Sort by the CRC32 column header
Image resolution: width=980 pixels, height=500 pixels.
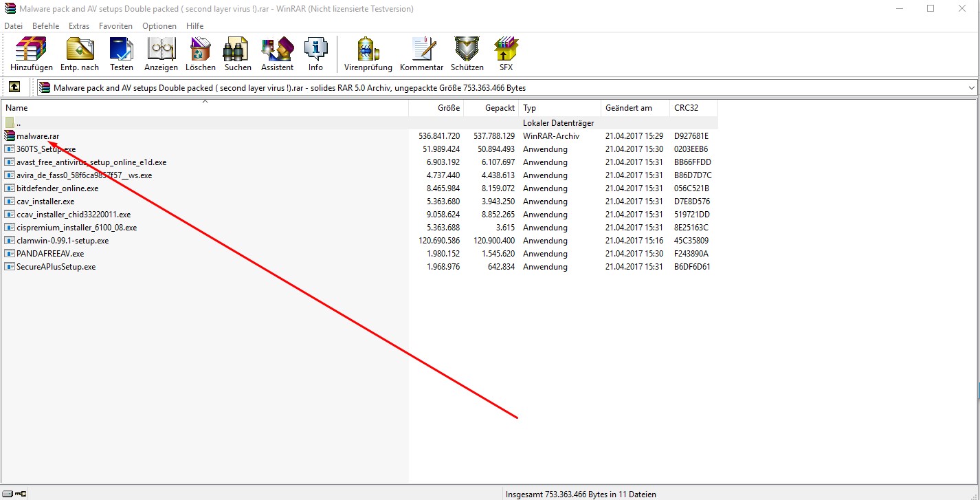[694, 108]
